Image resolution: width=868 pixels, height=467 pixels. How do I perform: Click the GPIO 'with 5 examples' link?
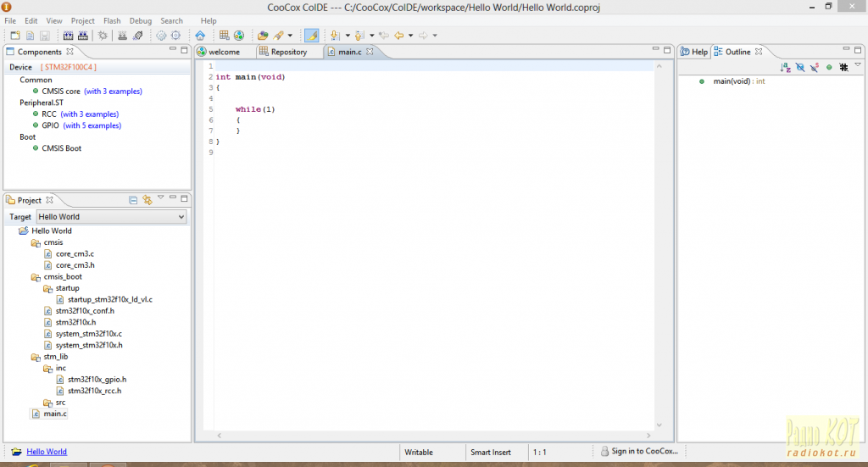(92, 125)
